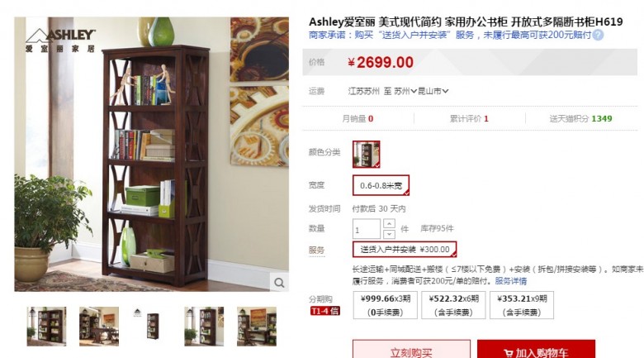Choose the ¥999.66x3期 installment plan
Viewport: 644px width, 358px height.
pos(386,305)
